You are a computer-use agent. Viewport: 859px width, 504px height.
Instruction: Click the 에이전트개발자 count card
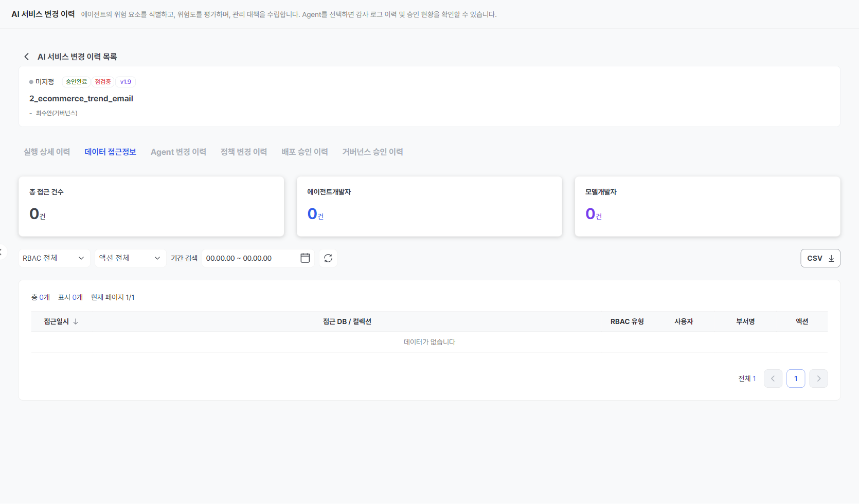coord(430,206)
